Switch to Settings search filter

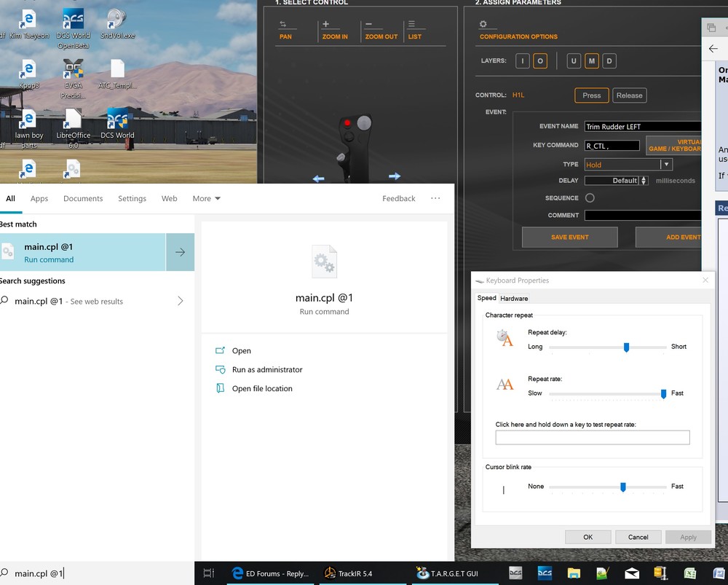[x=132, y=198]
